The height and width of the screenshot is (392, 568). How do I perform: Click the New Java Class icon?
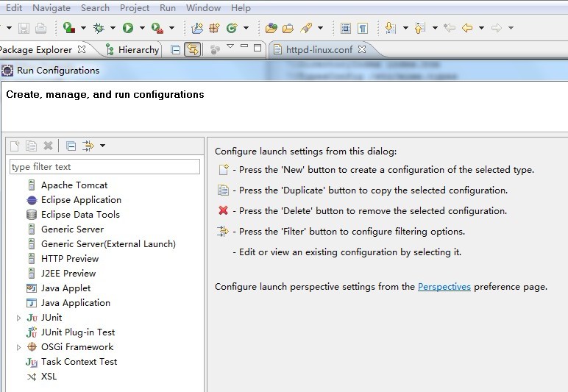(232, 28)
